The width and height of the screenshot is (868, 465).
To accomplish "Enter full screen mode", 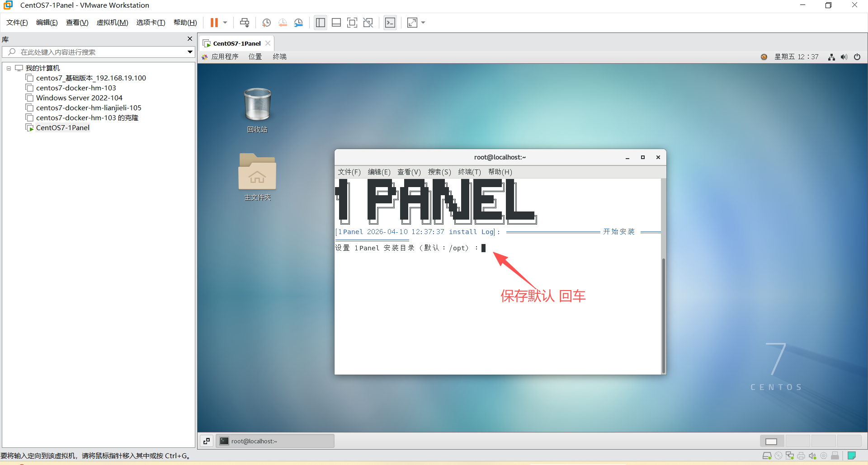I will 352,23.
